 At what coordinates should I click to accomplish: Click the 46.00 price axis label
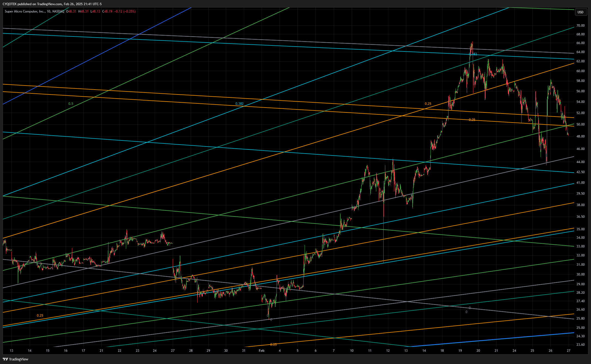coord(580,149)
